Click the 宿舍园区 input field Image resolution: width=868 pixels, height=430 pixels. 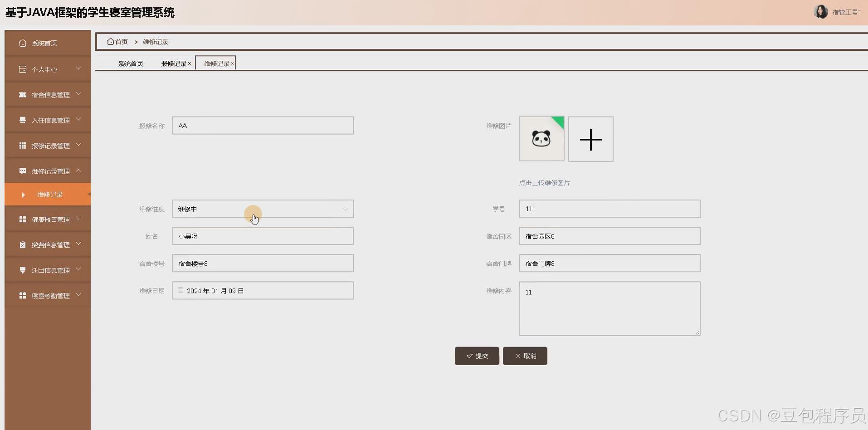[610, 236]
